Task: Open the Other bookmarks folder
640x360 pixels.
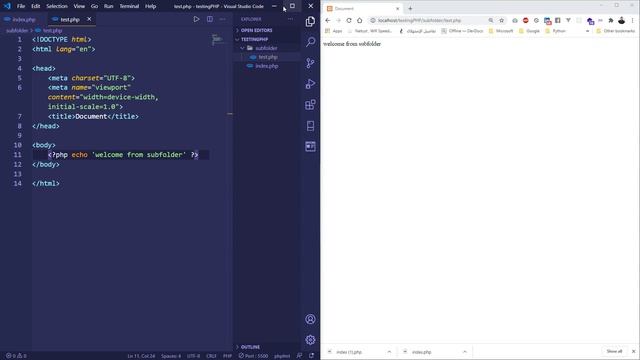Action: (x=616, y=31)
